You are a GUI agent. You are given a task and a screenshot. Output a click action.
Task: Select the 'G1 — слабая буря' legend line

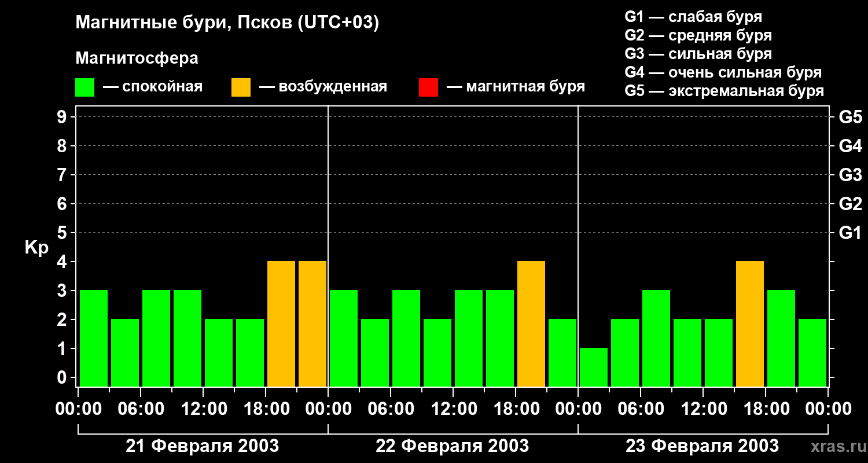[693, 17]
